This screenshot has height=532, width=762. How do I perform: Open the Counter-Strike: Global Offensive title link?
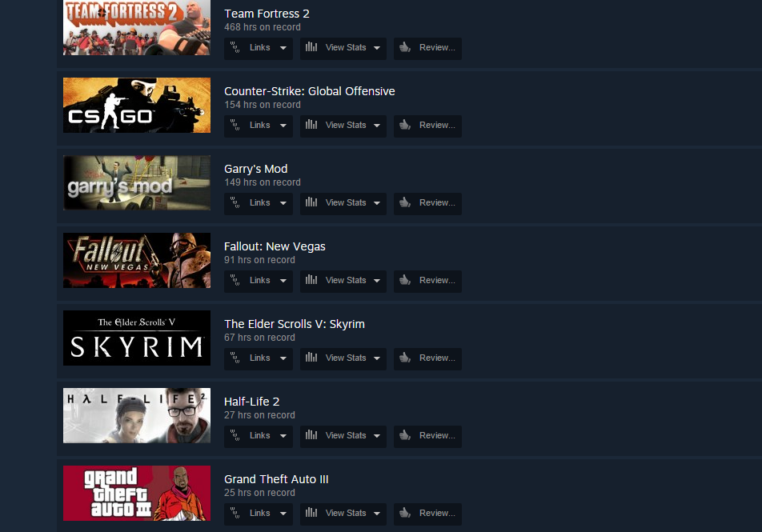309,91
